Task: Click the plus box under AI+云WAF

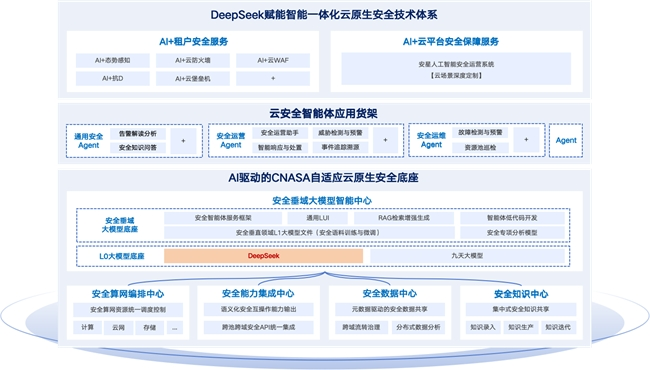Action: point(273,78)
